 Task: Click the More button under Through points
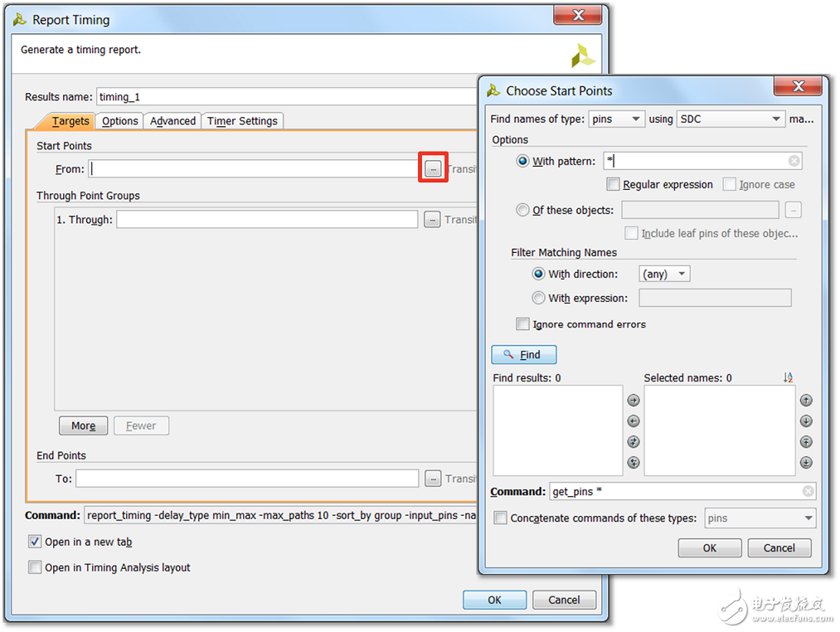(x=83, y=425)
